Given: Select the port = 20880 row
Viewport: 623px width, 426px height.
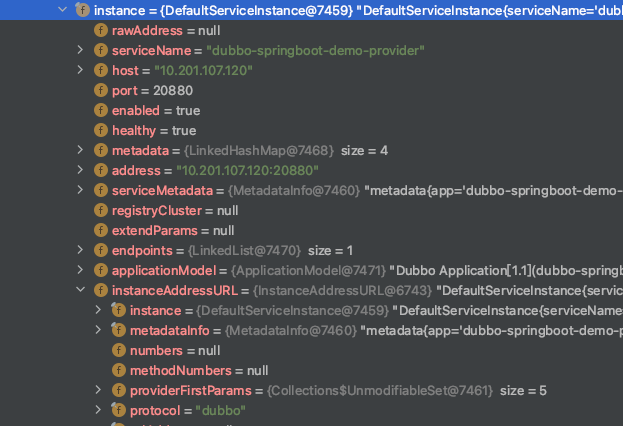Looking at the screenshot, I should coord(312,90).
